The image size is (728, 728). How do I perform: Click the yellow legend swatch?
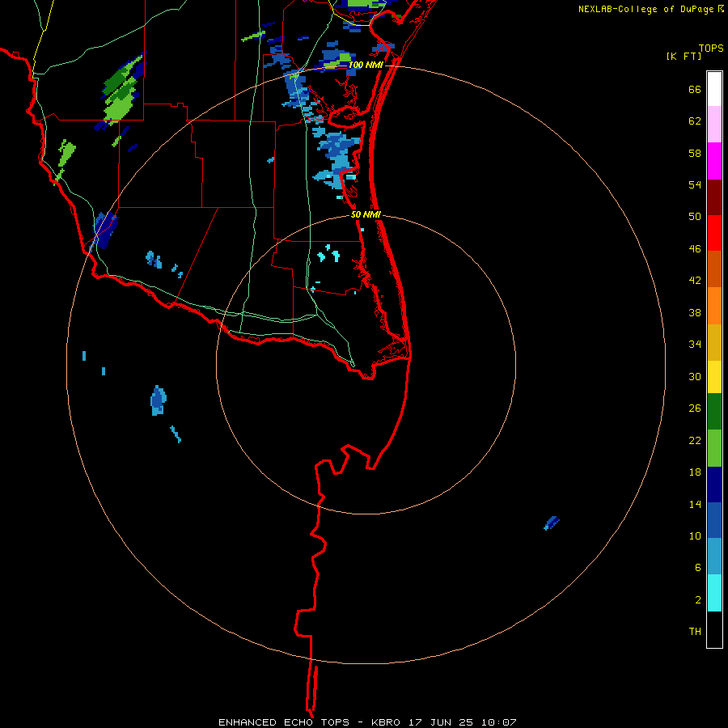point(714,377)
